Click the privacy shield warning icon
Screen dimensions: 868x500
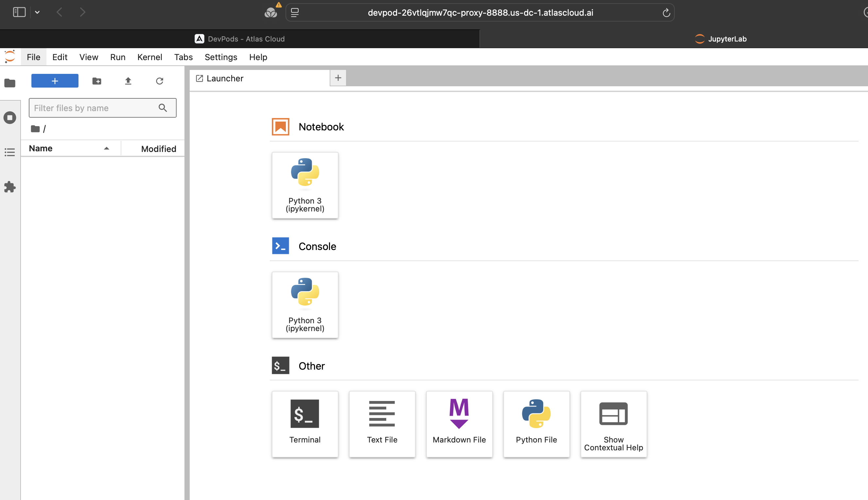tap(272, 11)
